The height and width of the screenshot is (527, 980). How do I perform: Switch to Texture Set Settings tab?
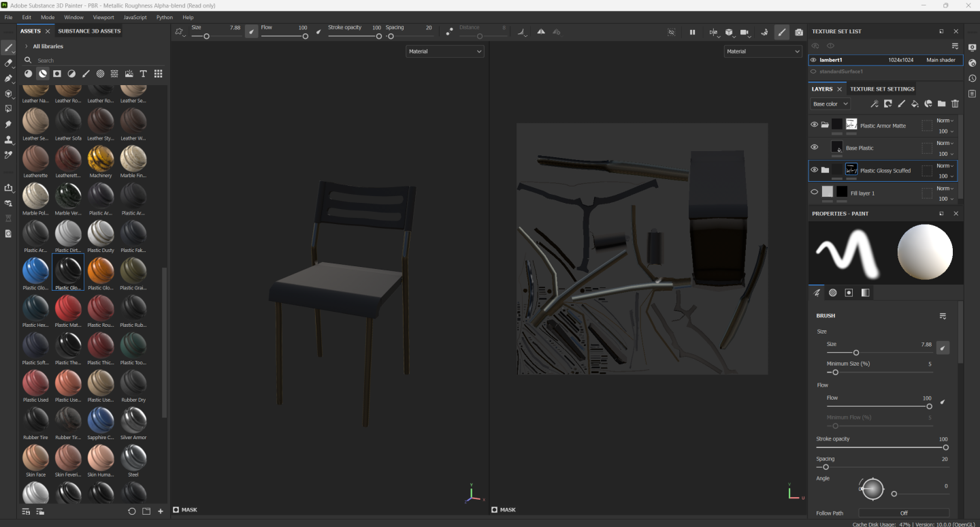(882, 89)
